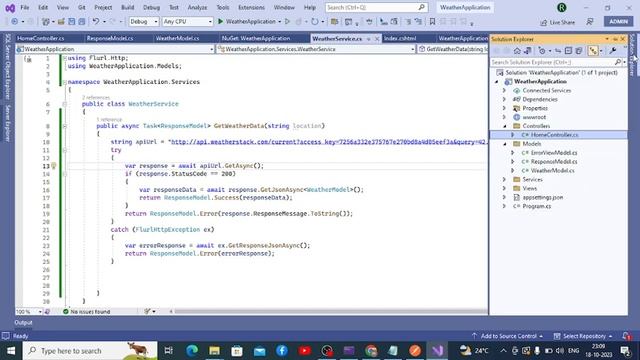Select appsettings.json in Solution Explorer
Screen dimensions: 640x360
(542, 198)
